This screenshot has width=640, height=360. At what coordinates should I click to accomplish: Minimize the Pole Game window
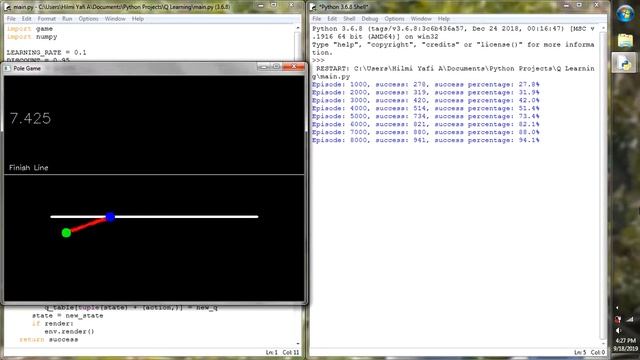pyautogui.click(x=263, y=67)
